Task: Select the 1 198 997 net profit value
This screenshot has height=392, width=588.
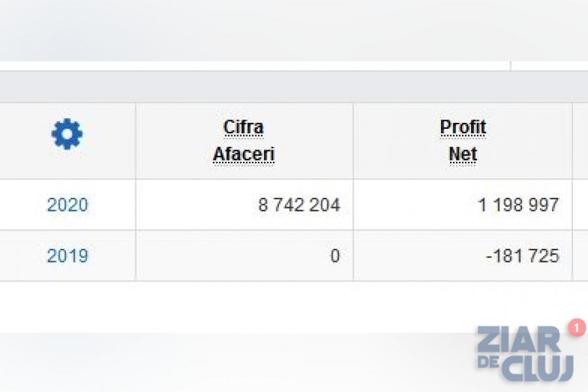Action: [x=518, y=205]
